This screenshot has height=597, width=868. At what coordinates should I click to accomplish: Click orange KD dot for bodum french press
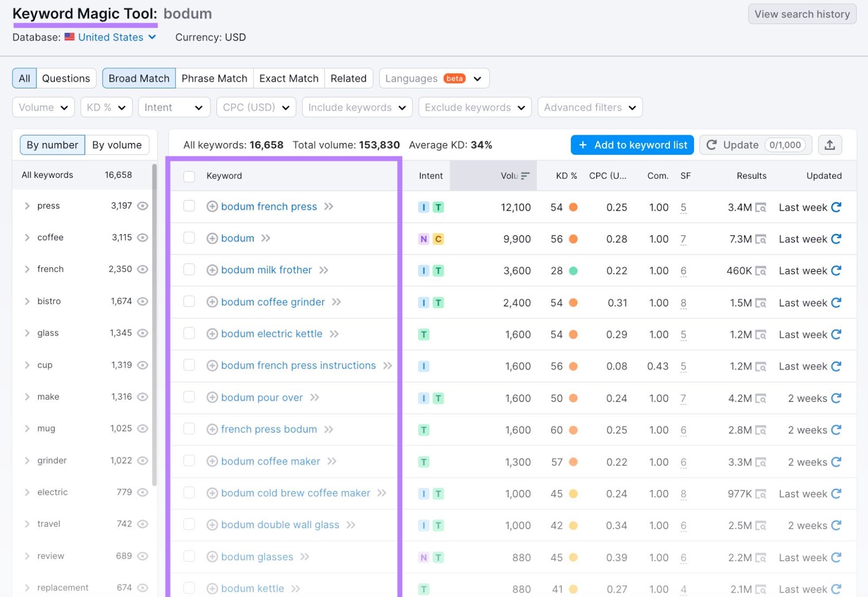(573, 207)
